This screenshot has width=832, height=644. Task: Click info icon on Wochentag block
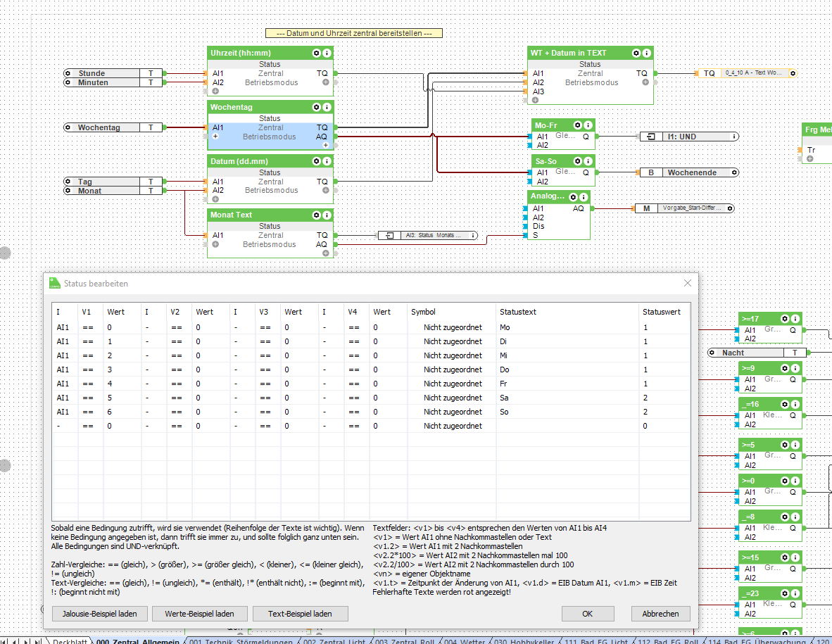coord(327,107)
